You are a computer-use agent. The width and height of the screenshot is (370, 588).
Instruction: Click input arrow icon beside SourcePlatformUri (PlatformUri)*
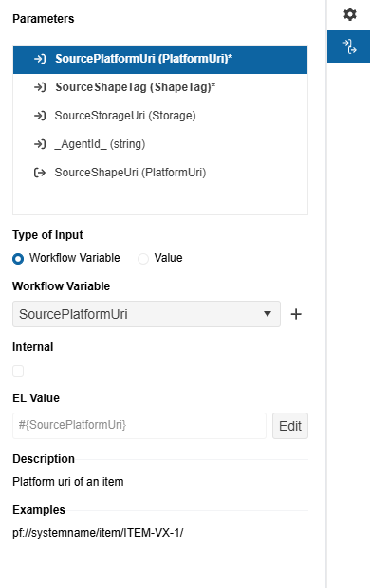(40, 59)
